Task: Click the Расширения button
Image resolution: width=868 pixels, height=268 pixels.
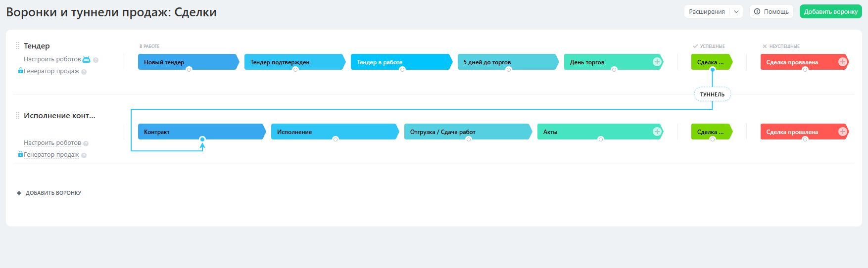Action: point(707,12)
